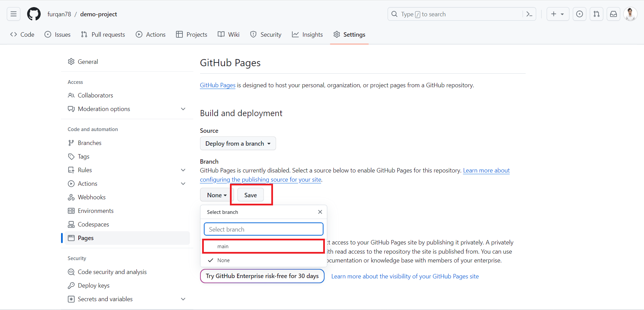The width and height of the screenshot is (644, 310).
Task: Open the Insights tab
Action: click(x=307, y=34)
